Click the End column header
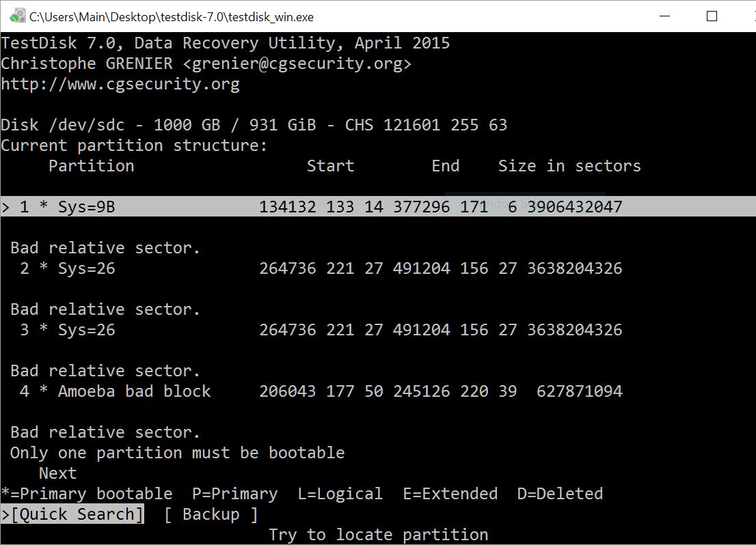 [x=446, y=166]
